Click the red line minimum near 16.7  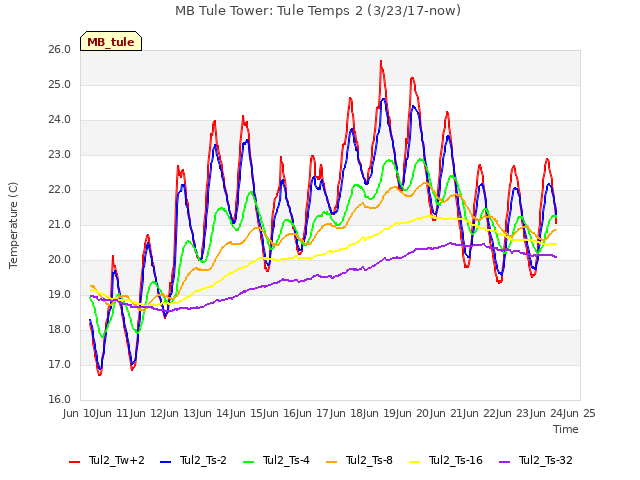point(100,374)
